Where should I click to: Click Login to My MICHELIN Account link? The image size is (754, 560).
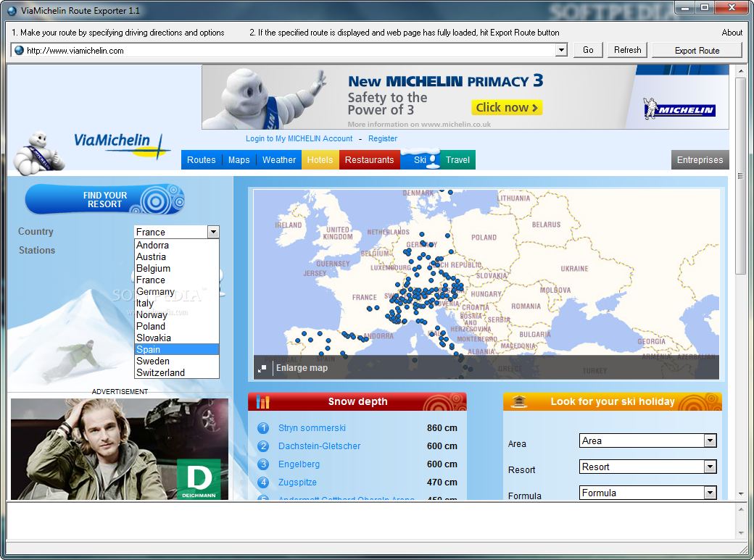coord(299,138)
